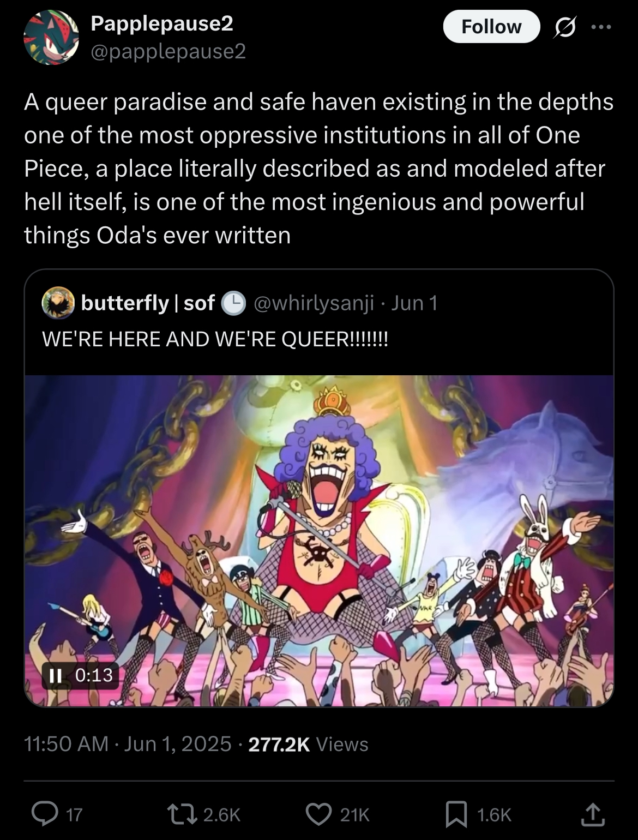Pause the video at 0:13
This screenshot has width=638, height=840.
54,676
